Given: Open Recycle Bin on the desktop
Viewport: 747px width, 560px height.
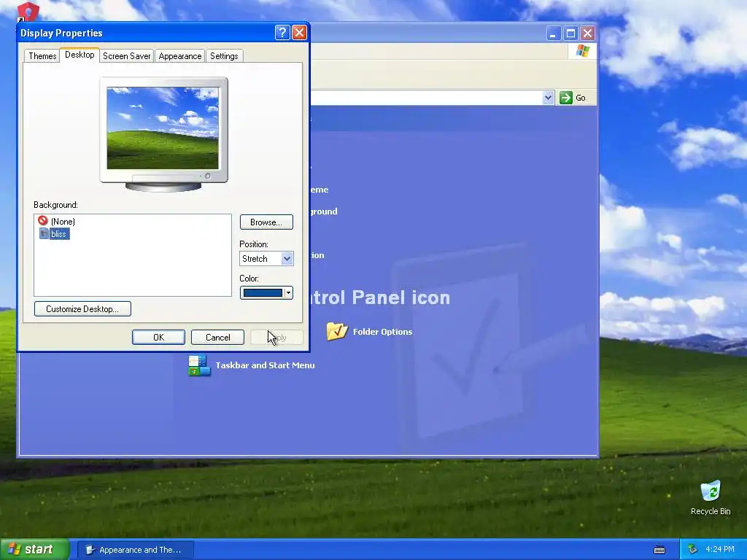Looking at the screenshot, I should pos(711,497).
